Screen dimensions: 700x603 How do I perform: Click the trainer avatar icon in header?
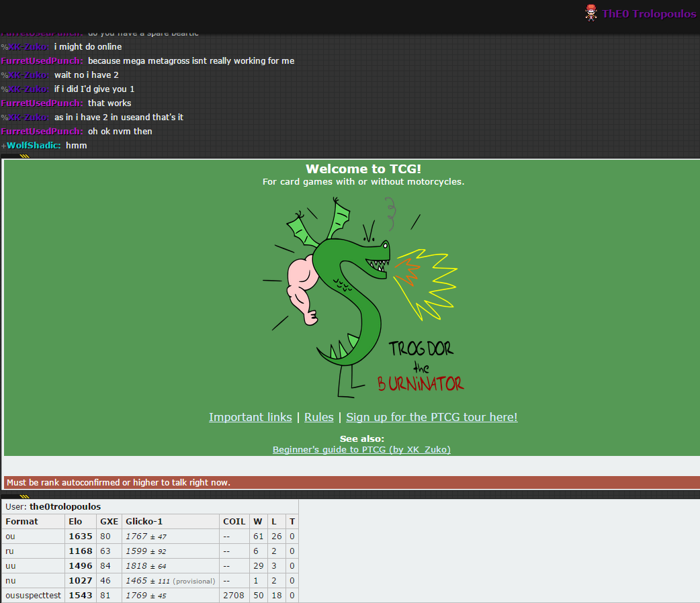591,13
